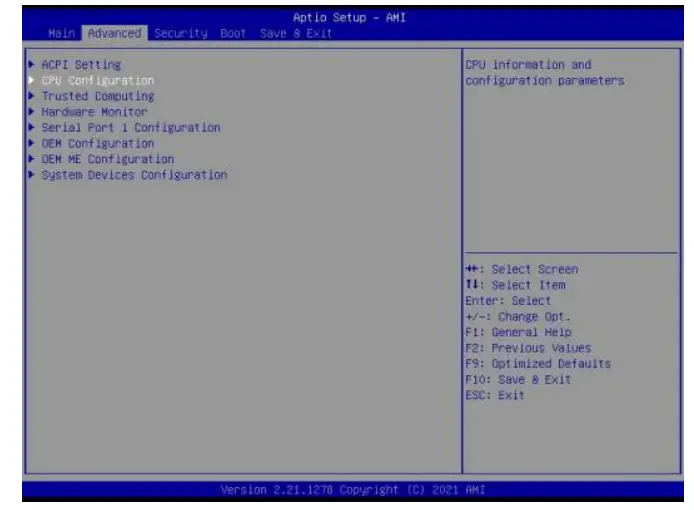Image resolution: width=694 pixels, height=510 pixels.
Task: Click the Version 2.21.1278 copyright footer
Action: (353, 490)
